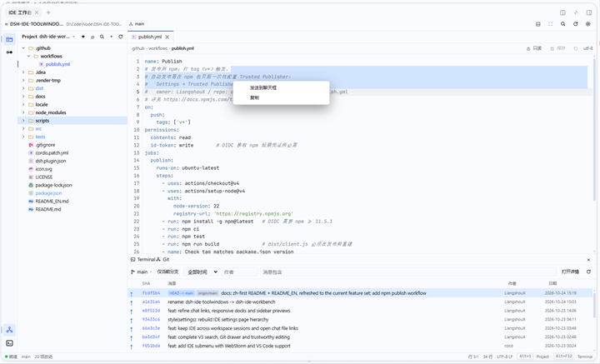Expand the node_modules folder

[x=23, y=112]
